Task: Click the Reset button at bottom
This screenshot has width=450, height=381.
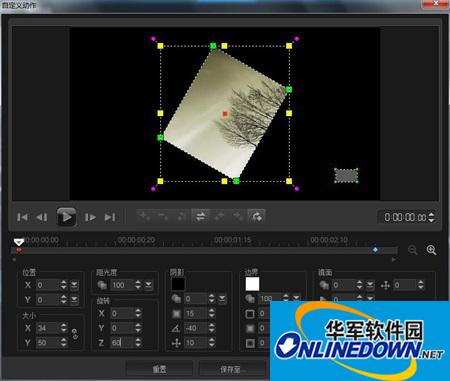Action: [159, 369]
